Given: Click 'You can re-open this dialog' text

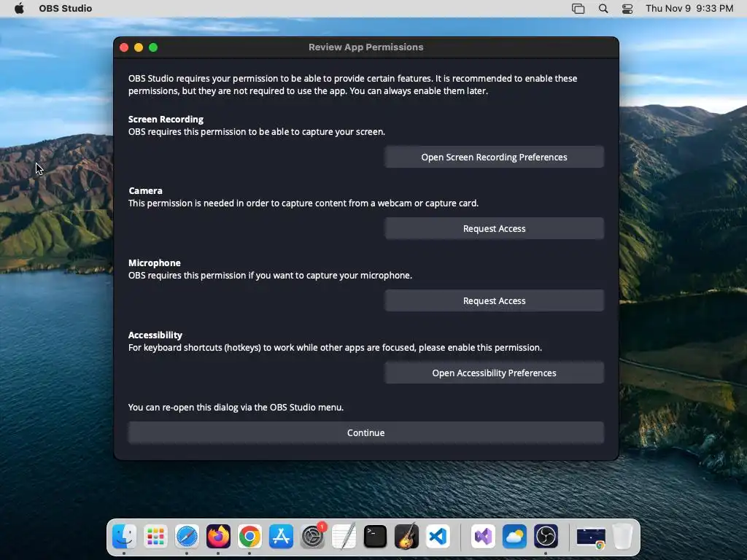Looking at the screenshot, I should tap(236, 407).
